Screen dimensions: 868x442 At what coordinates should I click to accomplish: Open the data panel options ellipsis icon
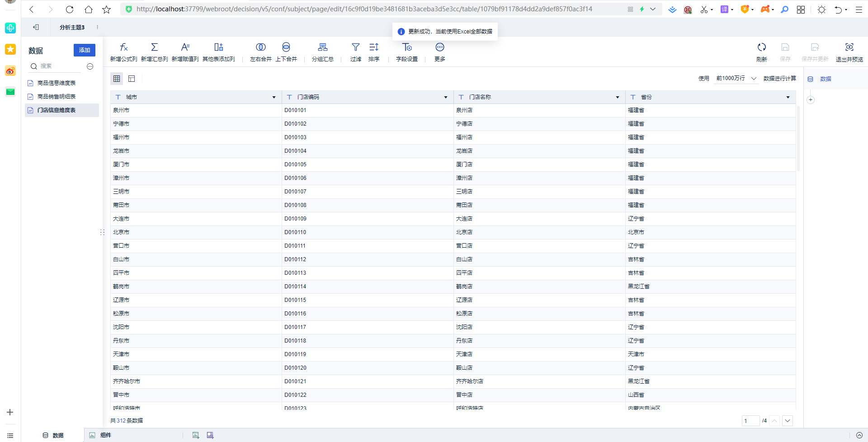90,66
